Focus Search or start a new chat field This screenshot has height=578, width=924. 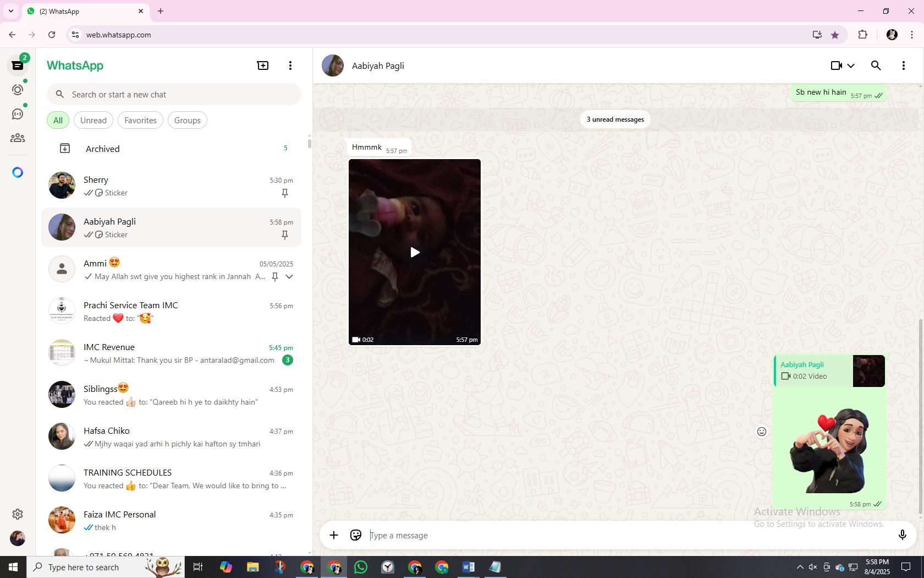(174, 95)
